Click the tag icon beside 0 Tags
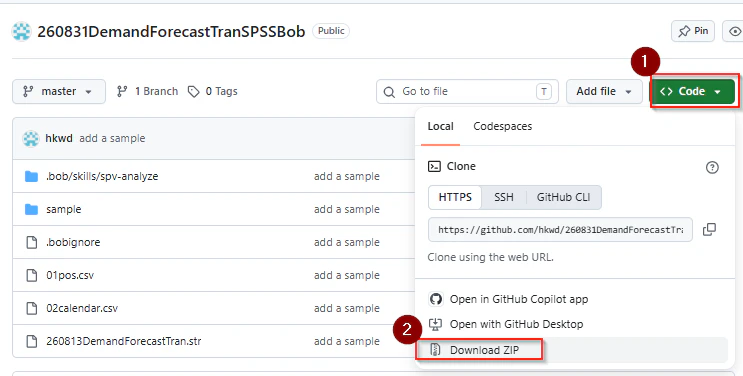The width and height of the screenshot is (743, 376). click(193, 92)
